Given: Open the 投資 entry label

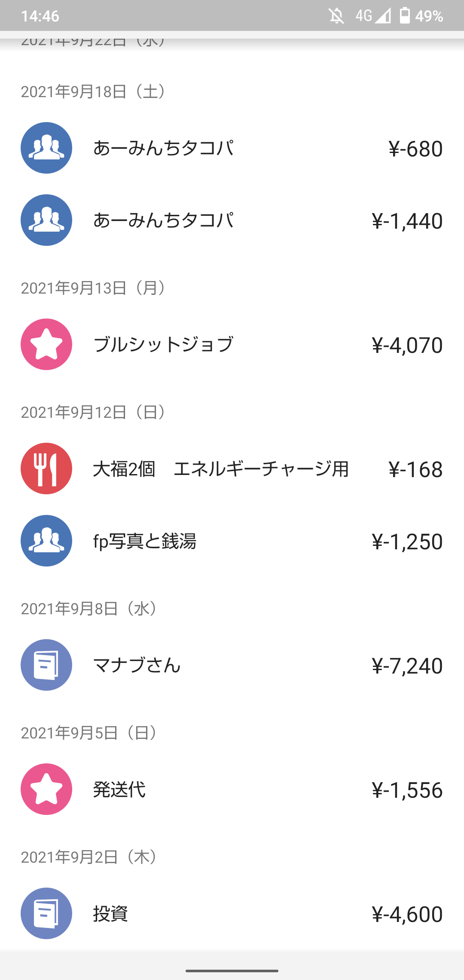Looking at the screenshot, I should click(110, 914).
